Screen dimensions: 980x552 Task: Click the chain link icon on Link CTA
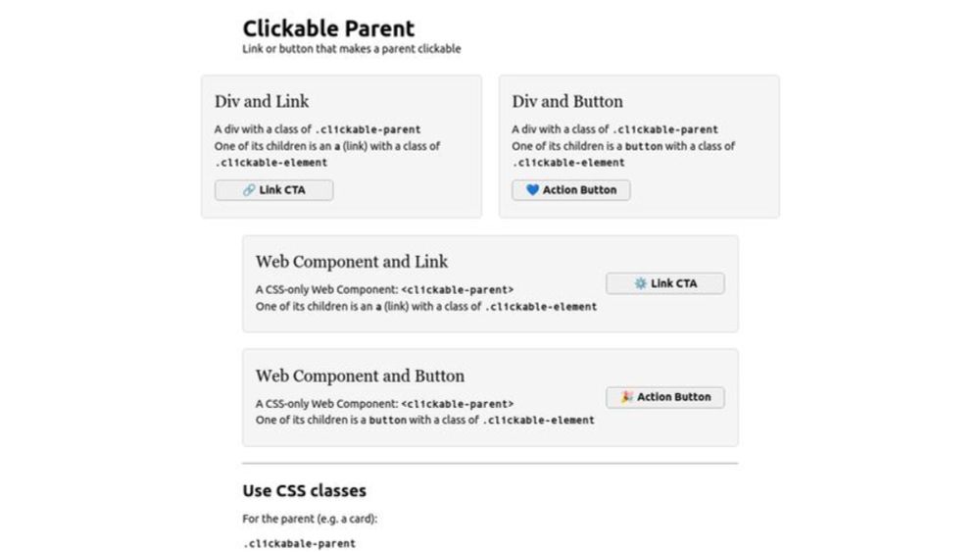point(249,190)
